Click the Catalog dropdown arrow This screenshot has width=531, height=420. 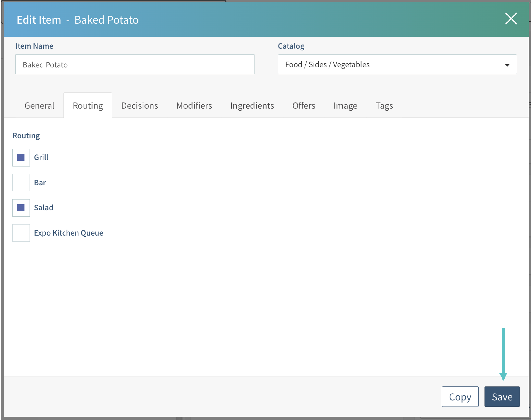coord(507,65)
